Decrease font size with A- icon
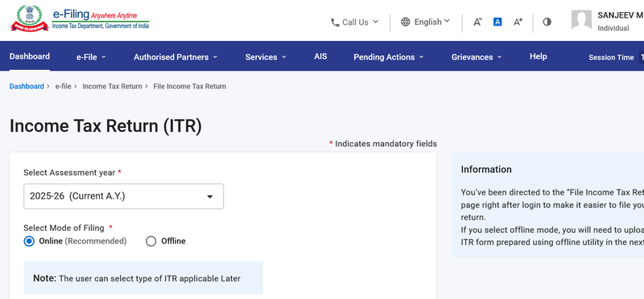 (477, 23)
